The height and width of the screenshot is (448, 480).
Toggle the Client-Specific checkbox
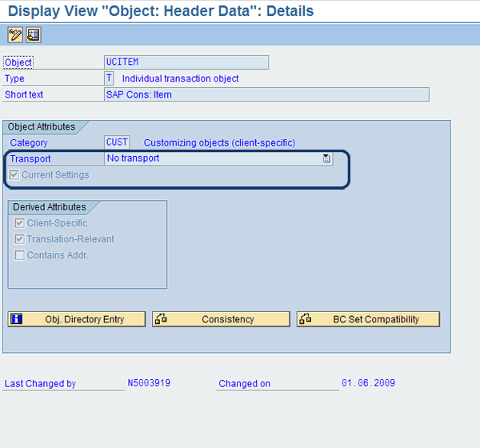point(19,223)
